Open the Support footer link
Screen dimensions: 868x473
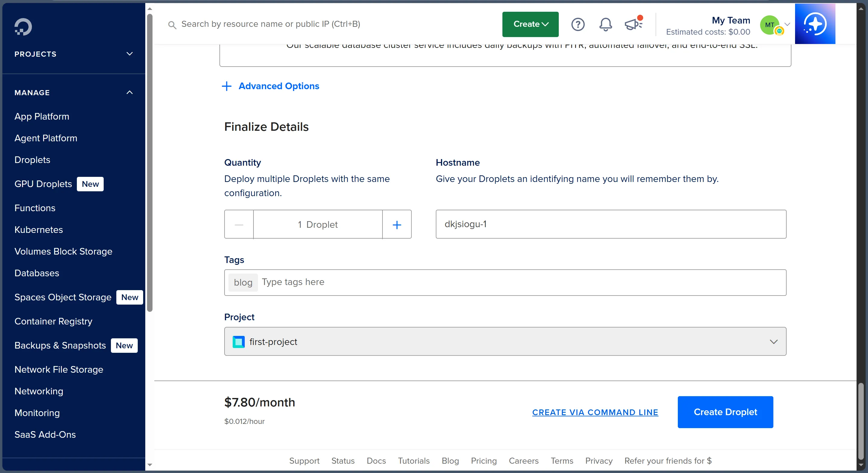point(304,461)
